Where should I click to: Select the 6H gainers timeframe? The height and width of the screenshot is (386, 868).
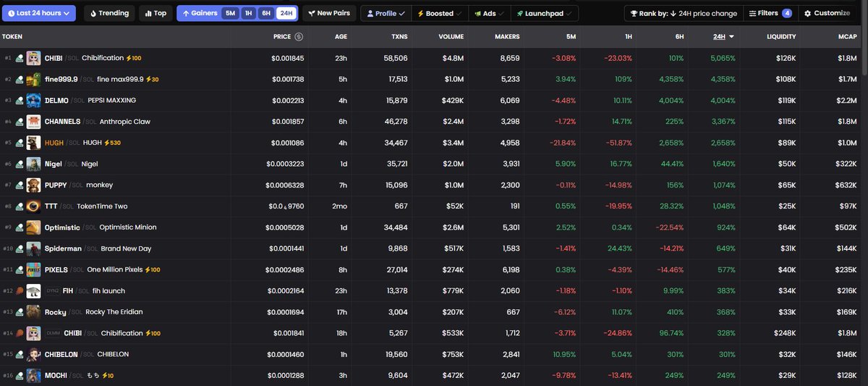[266, 13]
